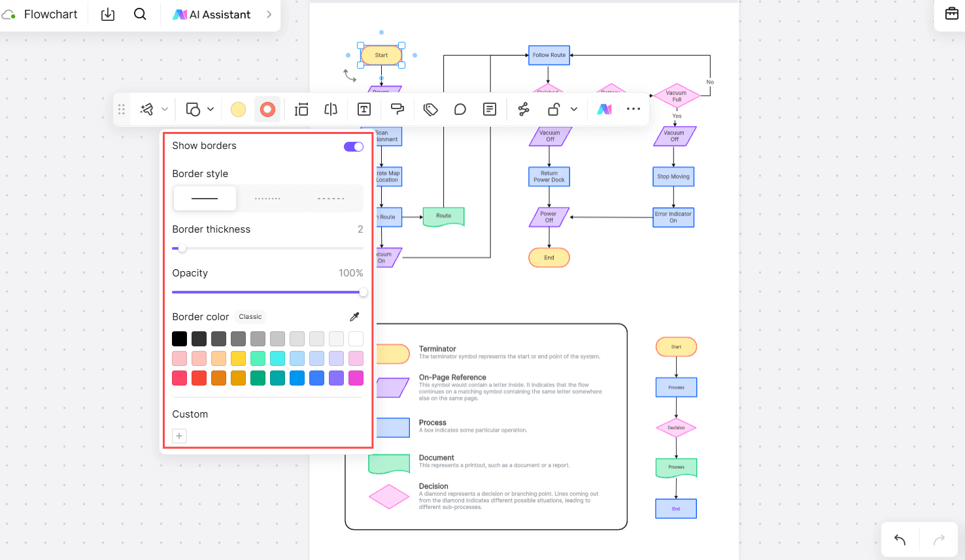This screenshot has width=965, height=560.
Task: Select the dashed border style
Action: 331,198
